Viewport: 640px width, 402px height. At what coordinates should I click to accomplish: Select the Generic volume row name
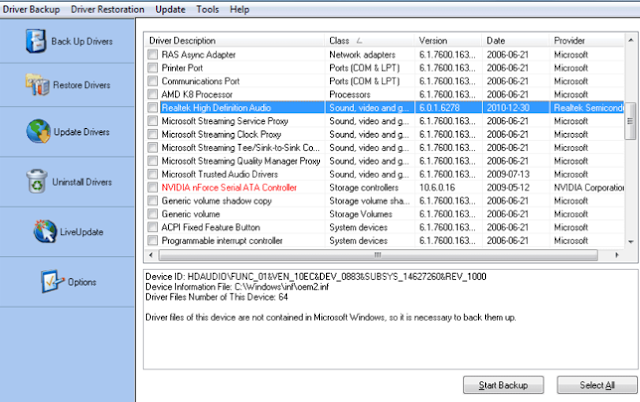point(191,214)
